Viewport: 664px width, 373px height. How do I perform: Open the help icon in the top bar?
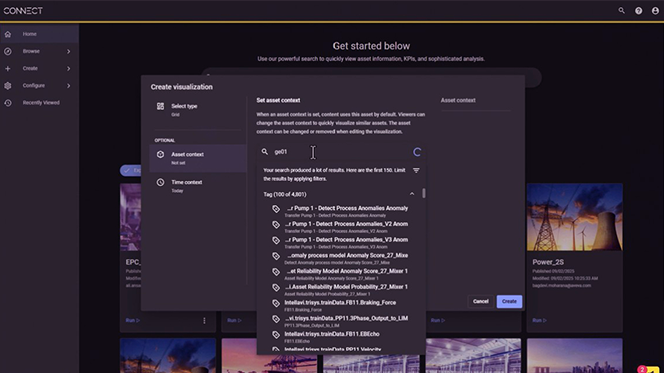click(x=638, y=11)
